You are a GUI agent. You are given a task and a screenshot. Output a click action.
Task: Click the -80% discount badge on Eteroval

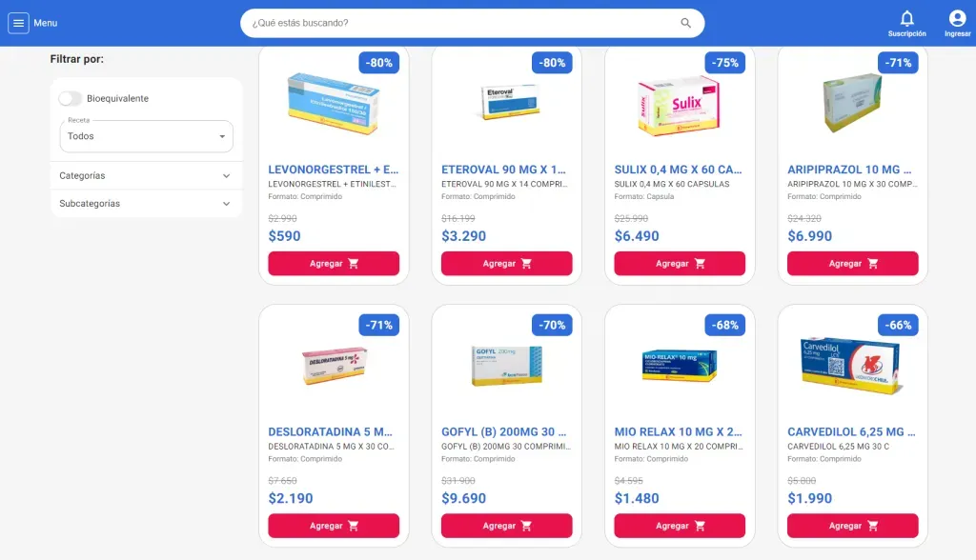552,63
